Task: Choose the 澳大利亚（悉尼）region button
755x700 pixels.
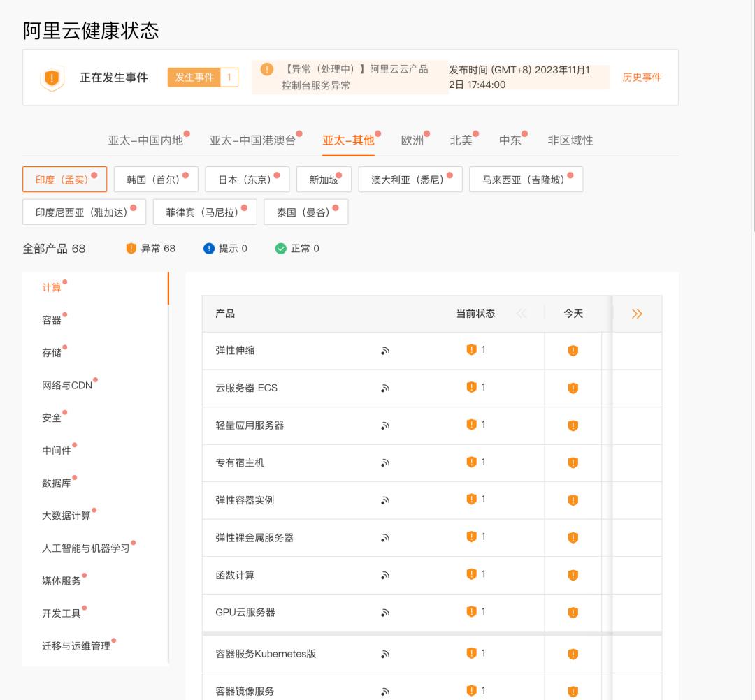Action: click(410, 180)
